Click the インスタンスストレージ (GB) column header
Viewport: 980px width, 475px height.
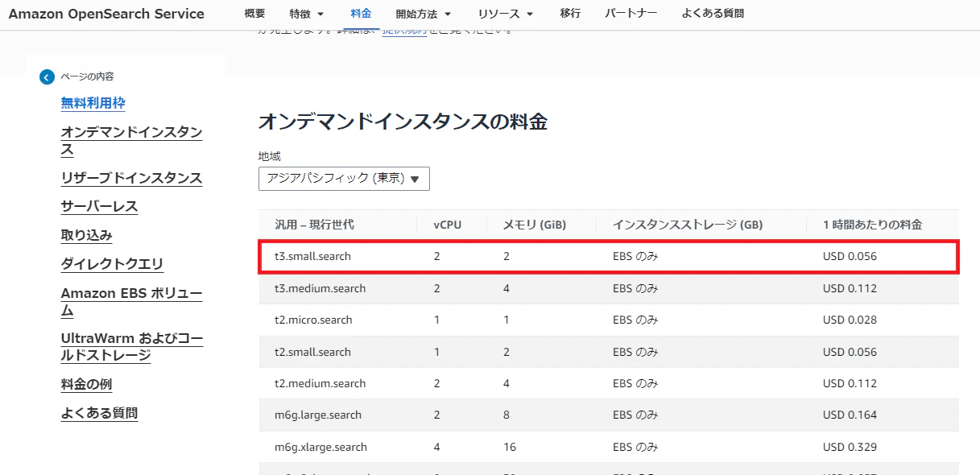[688, 225]
